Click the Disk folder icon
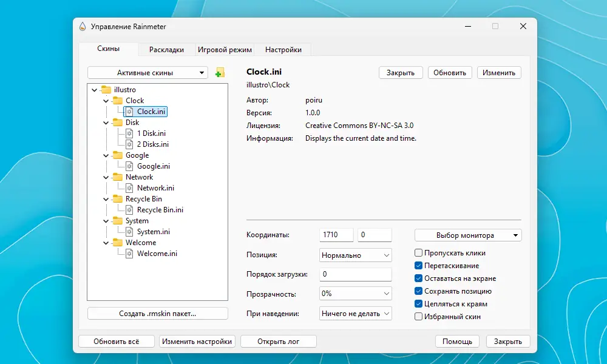The height and width of the screenshot is (364, 607). point(118,123)
